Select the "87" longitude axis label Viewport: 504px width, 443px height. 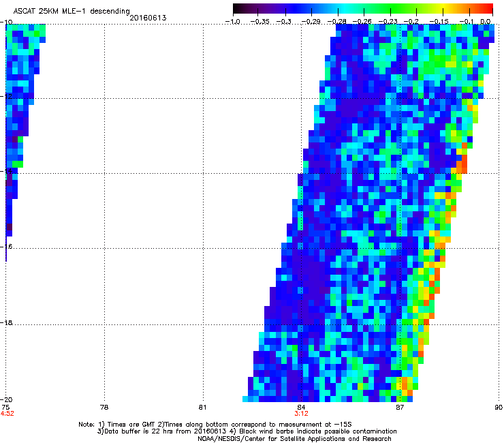pyautogui.click(x=400, y=408)
